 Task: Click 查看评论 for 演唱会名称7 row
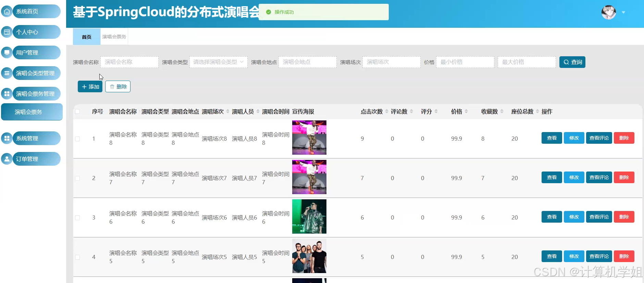[x=599, y=177]
